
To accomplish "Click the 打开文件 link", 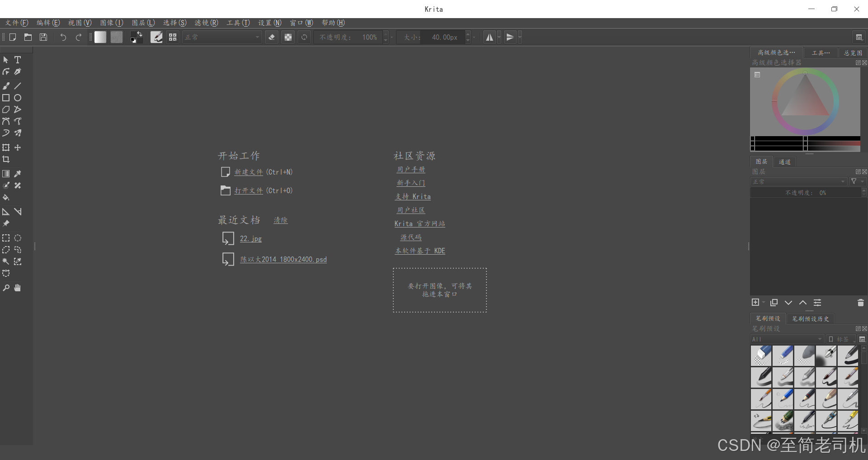I will point(248,190).
